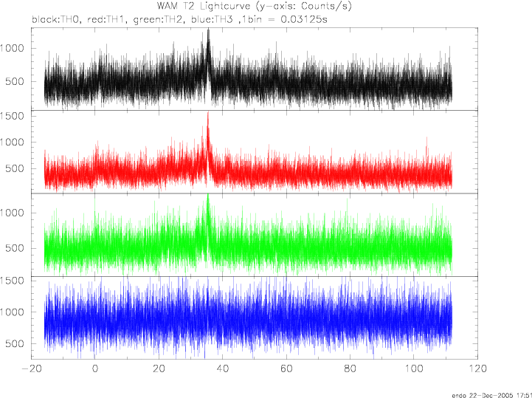Click the "endo 22-Dec-2005" timestamp footer
This screenshot has width=532, height=398.
pyautogui.click(x=491, y=395)
